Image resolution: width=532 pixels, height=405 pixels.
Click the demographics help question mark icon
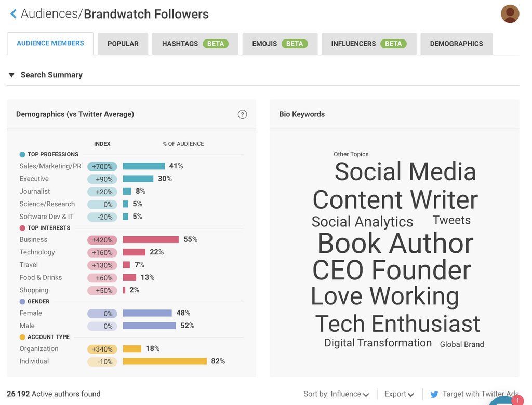click(242, 114)
